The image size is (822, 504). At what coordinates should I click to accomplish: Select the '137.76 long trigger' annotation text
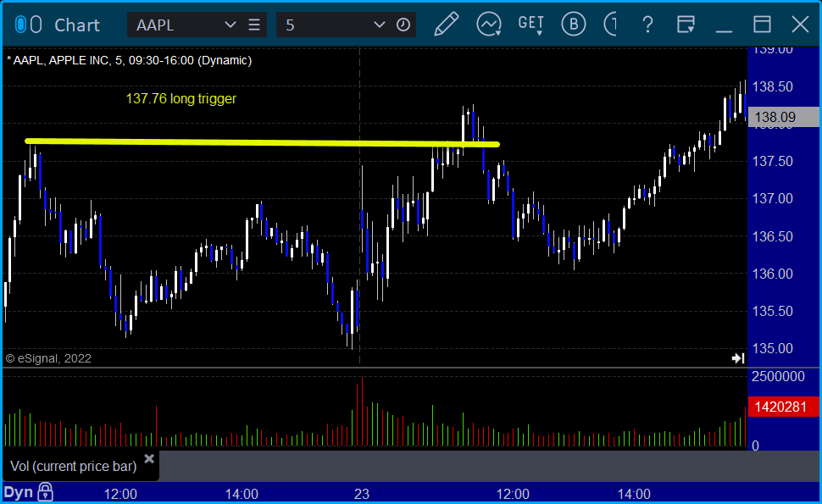(x=181, y=98)
